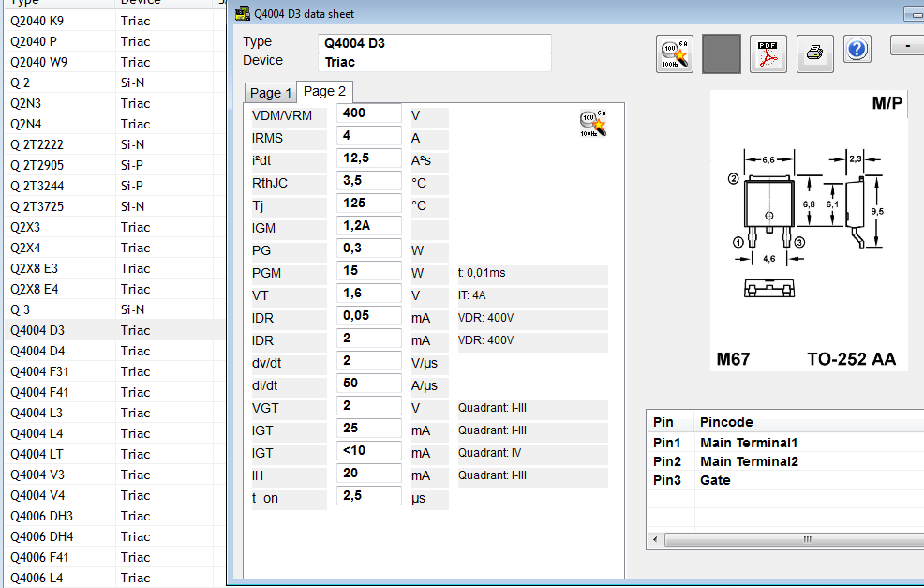
Task: Click the Tj value field 125
Action: click(369, 203)
